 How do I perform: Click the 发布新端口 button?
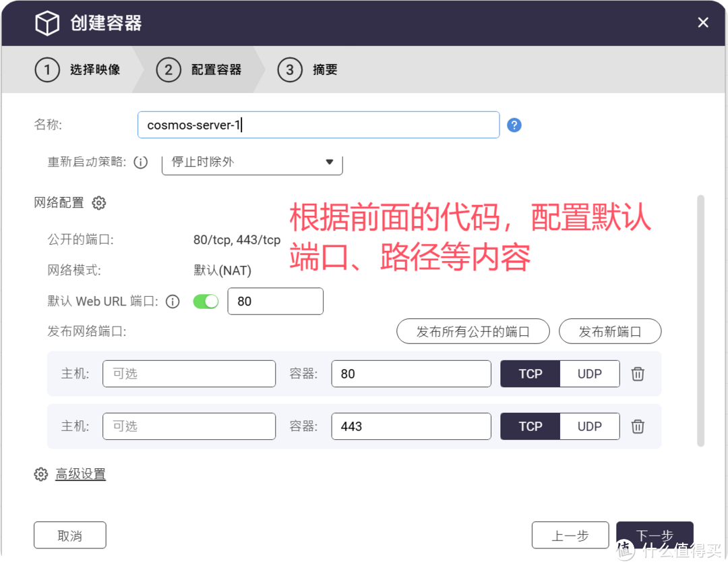click(609, 331)
